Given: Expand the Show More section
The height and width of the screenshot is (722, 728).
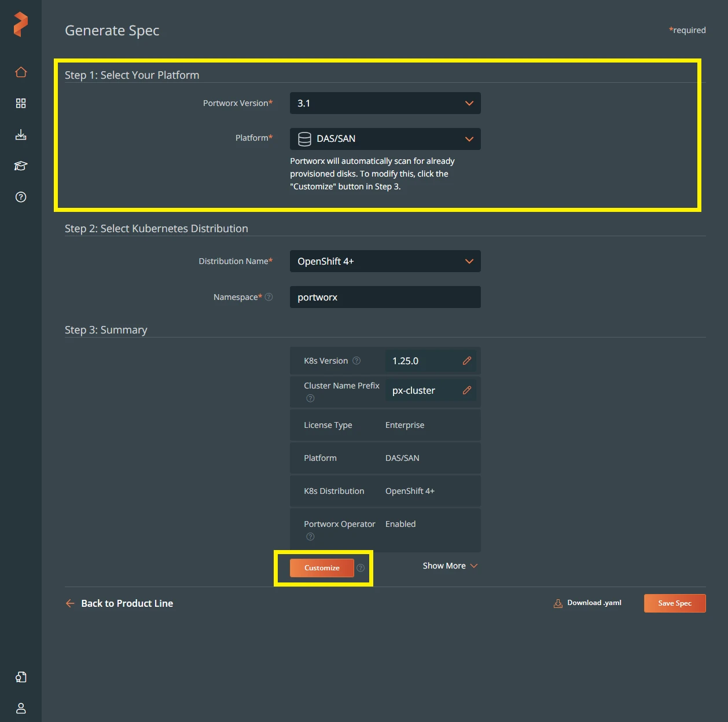Looking at the screenshot, I should [450, 566].
